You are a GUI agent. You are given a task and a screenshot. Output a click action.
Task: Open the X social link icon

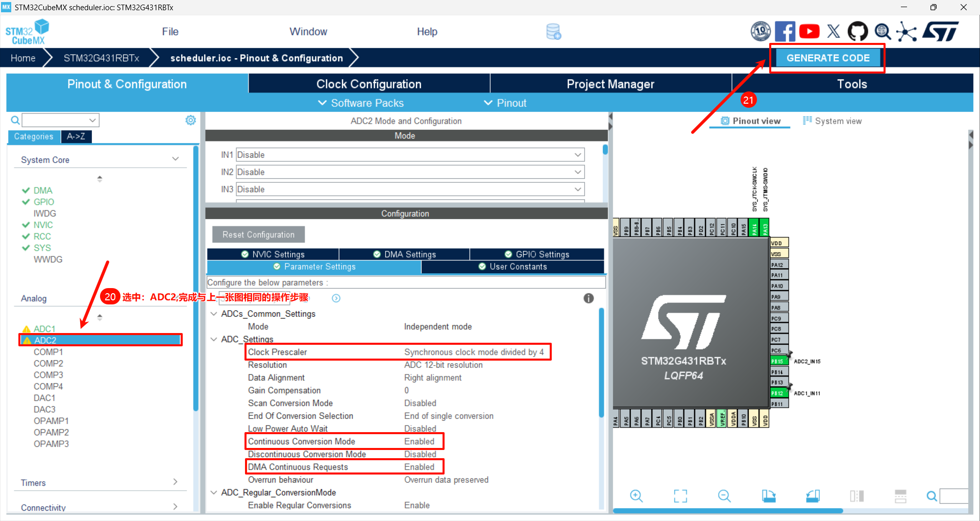pyautogui.click(x=834, y=32)
